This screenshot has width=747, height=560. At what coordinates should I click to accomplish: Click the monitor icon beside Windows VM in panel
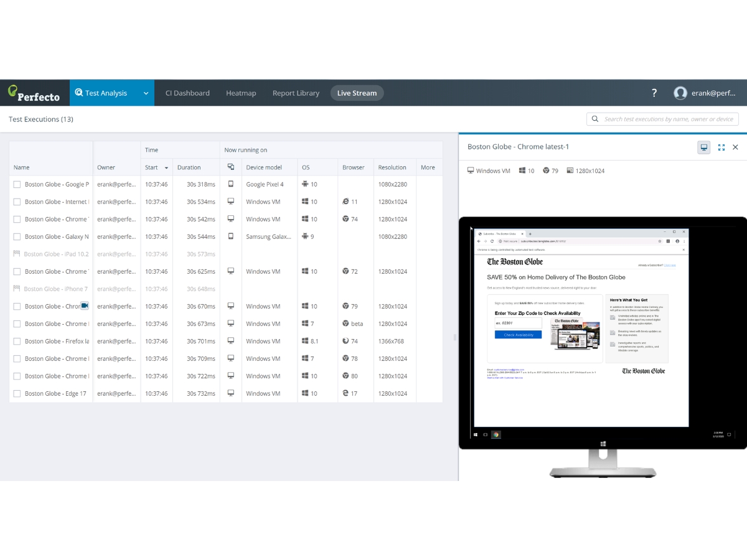[x=471, y=170]
